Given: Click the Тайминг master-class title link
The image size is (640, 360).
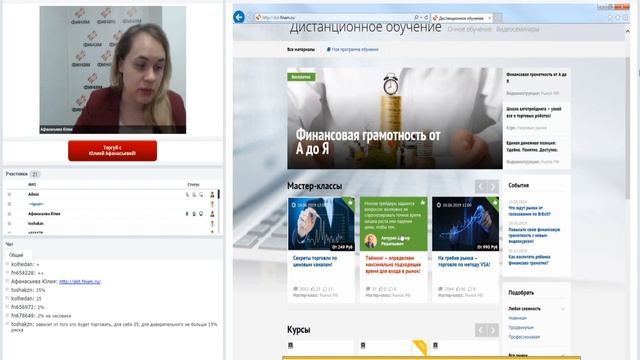Looking at the screenshot, I should click(393, 264).
